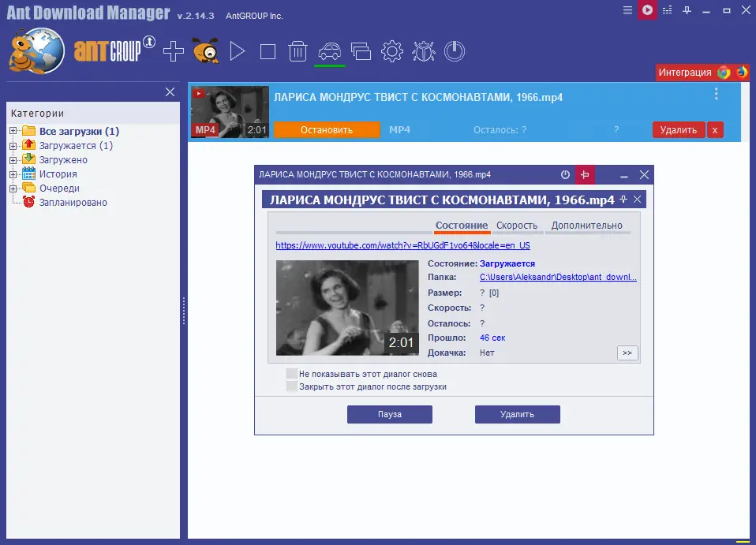The height and width of the screenshot is (545, 756).
Task: Click the MP4 format label in download row
Action: click(399, 129)
